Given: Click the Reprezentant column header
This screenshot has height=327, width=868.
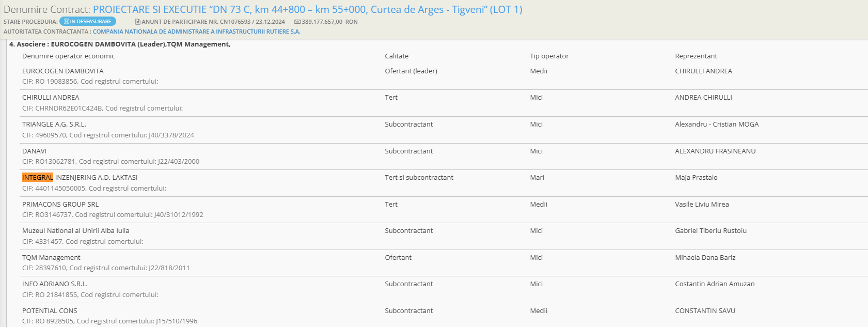Looking at the screenshot, I should pos(696,56).
